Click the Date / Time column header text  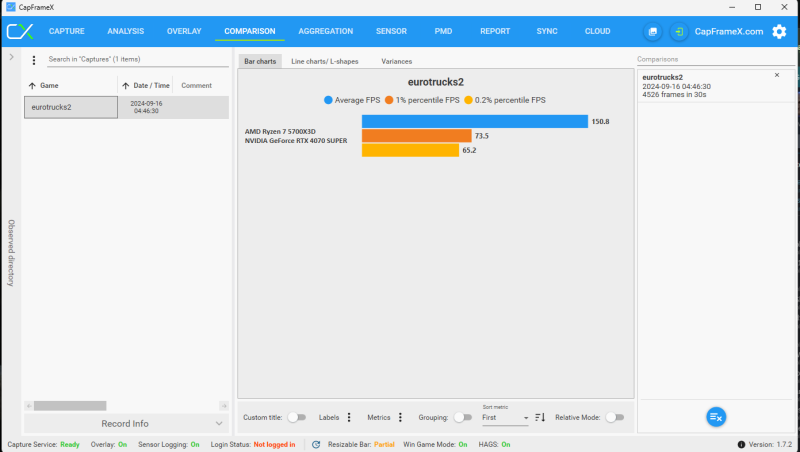point(152,86)
